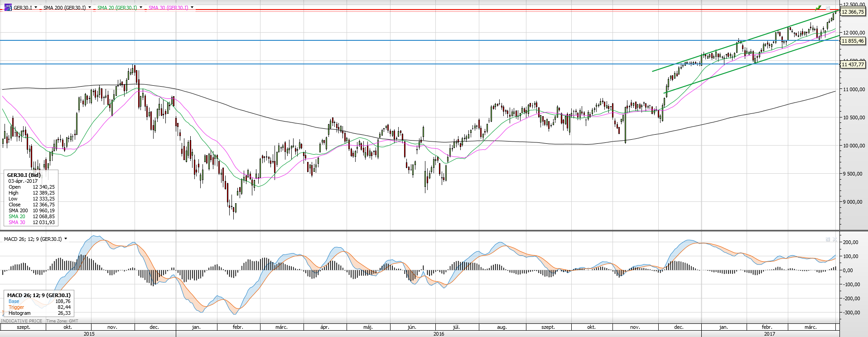Close the MACD indicator panel
This screenshot has width=868, height=337.
[x=835, y=239]
